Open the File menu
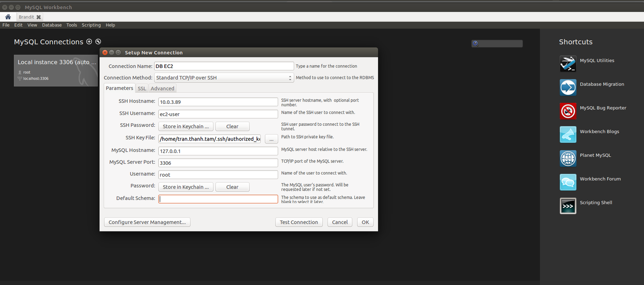The width and height of the screenshot is (644, 285). pyautogui.click(x=6, y=25)
